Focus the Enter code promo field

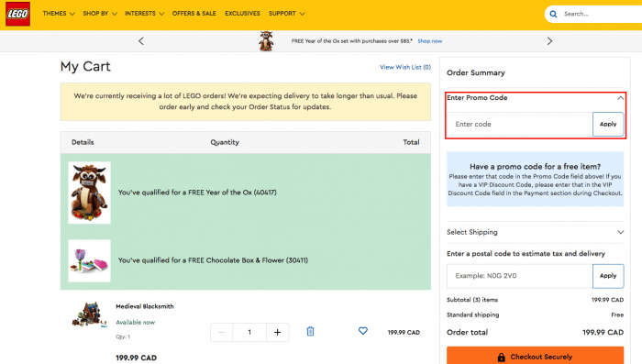(520, 124)
